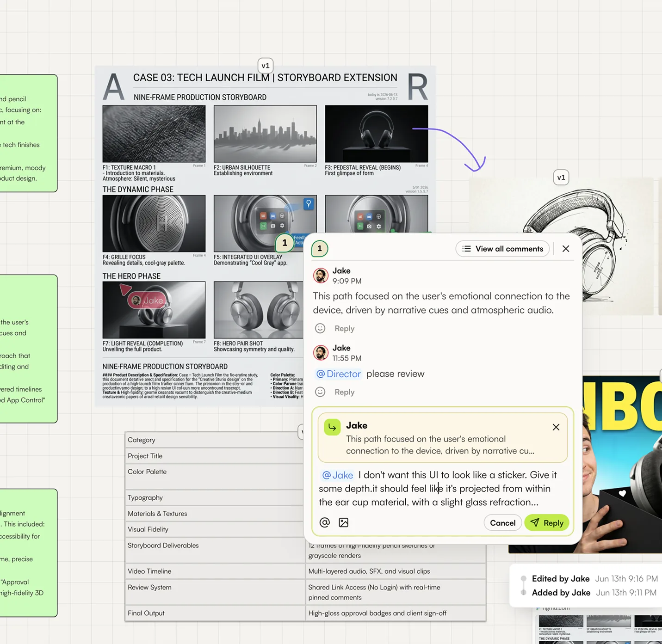Screen dimensions: 662x644
Task: Cancel the reply draft
Action: point(502,522)
